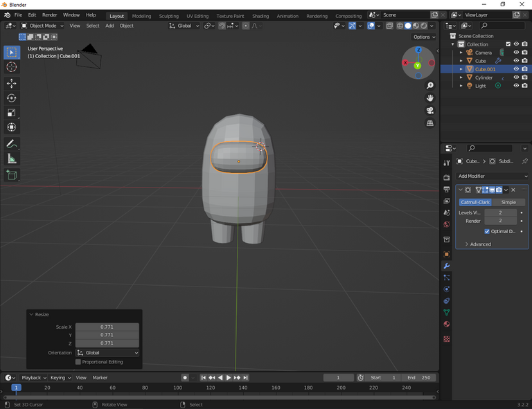Expand Advanced subdivision settings

[x=478, y=244]
